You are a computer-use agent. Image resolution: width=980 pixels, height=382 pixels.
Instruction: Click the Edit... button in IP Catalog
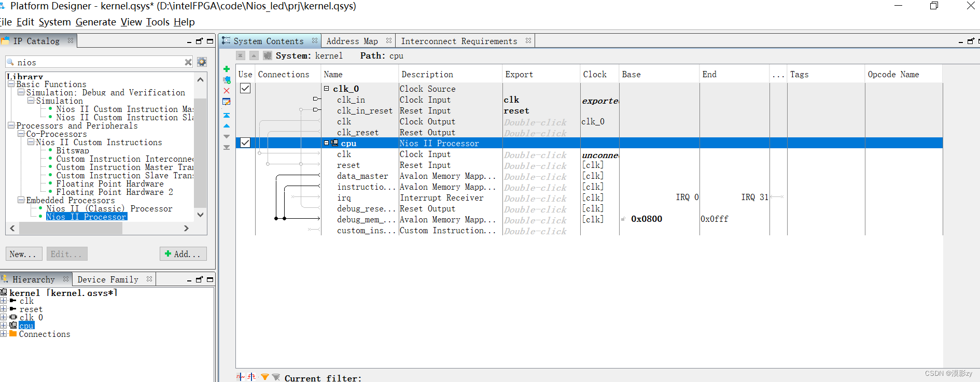click(x=66, y=254)
